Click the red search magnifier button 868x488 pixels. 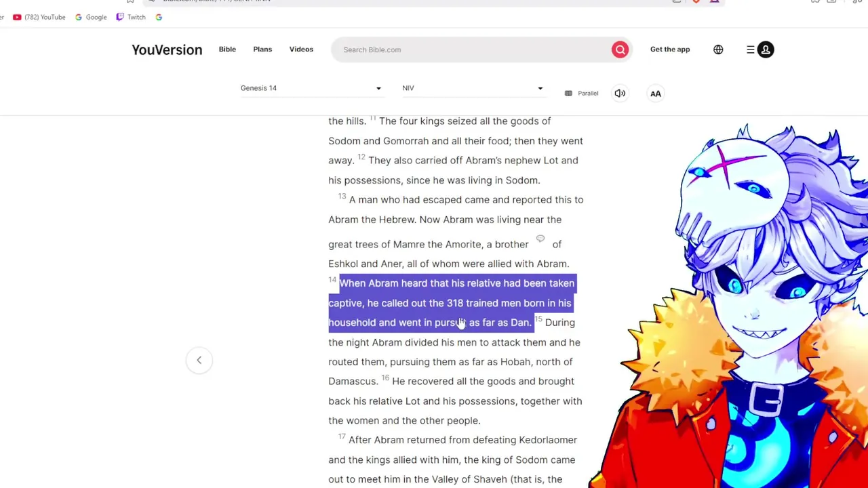click(x=620, y=49)
